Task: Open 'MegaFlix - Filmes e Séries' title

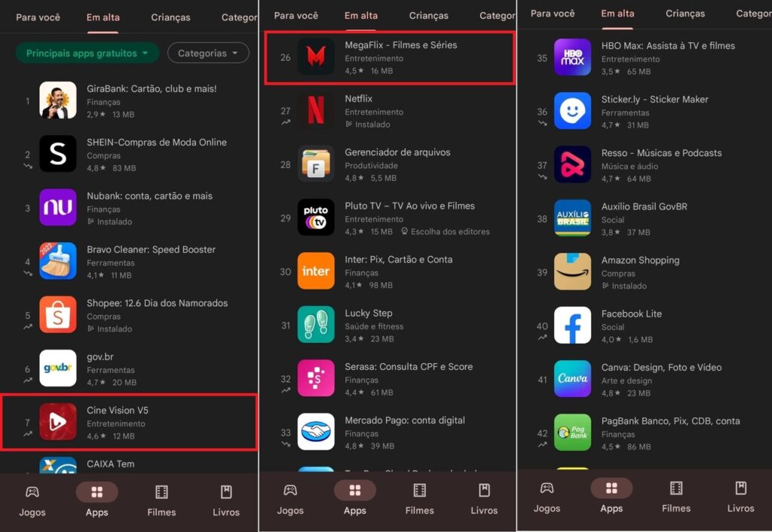Action: point(401,44)
